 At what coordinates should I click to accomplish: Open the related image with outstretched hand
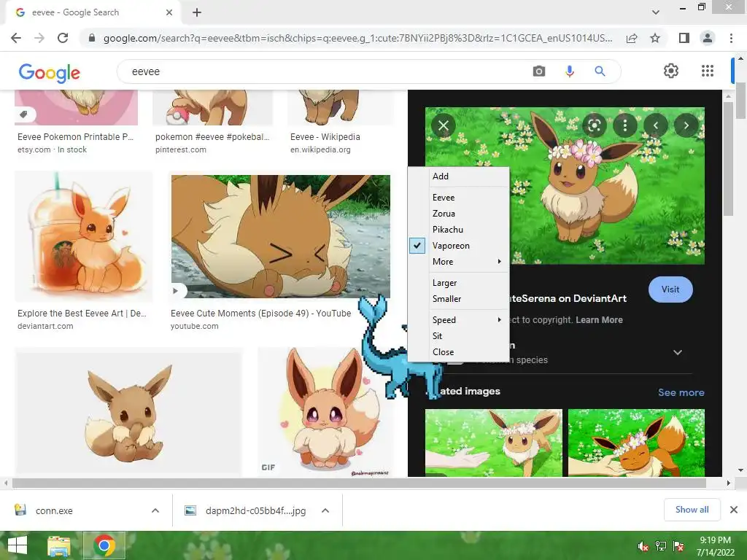494,443
